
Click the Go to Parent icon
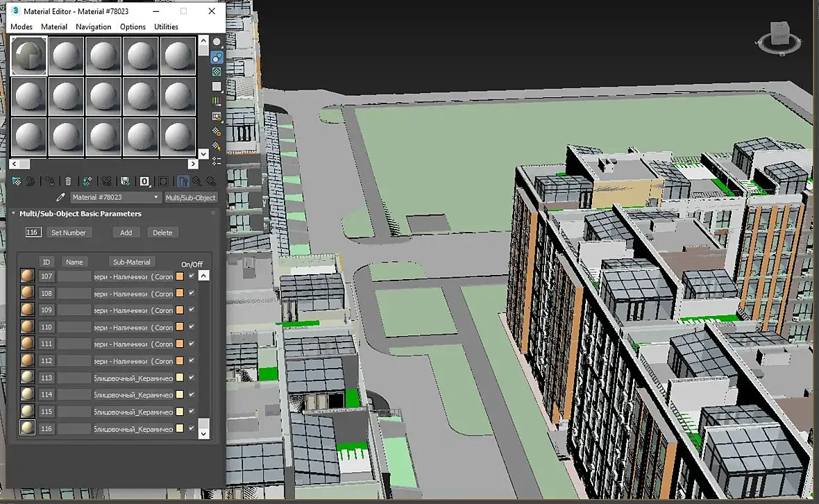[x=197, y=181]
